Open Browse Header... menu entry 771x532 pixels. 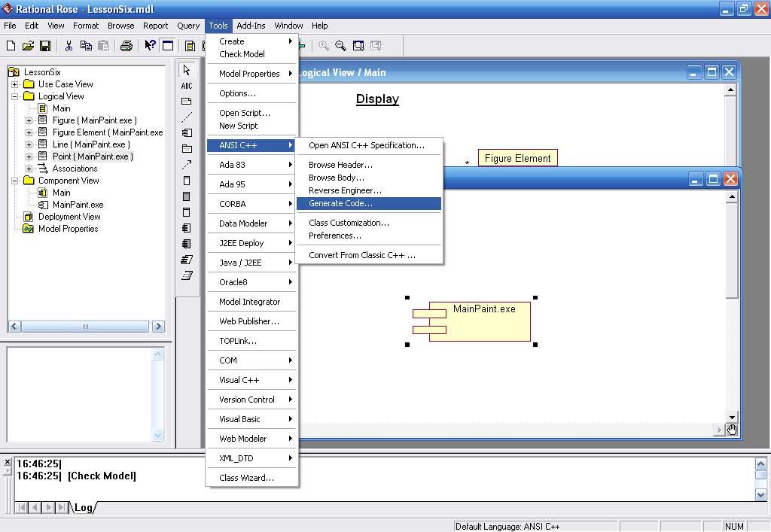pos(369,165)
